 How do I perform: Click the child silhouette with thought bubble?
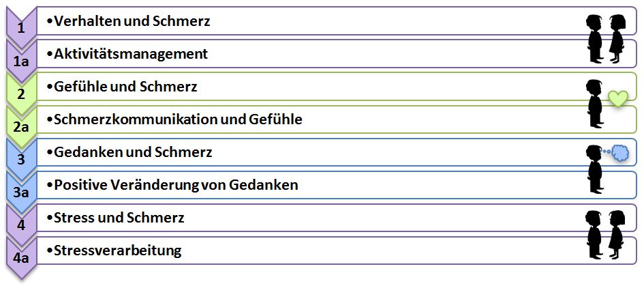coord(594,169)
